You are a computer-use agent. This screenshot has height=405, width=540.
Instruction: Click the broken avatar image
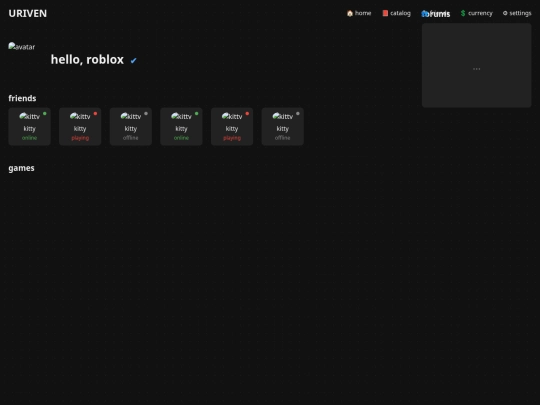pos(22,46)
